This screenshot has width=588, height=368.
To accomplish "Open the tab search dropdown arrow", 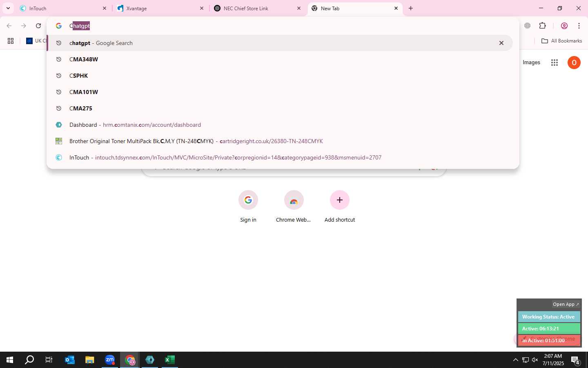I will pos(8,8).
